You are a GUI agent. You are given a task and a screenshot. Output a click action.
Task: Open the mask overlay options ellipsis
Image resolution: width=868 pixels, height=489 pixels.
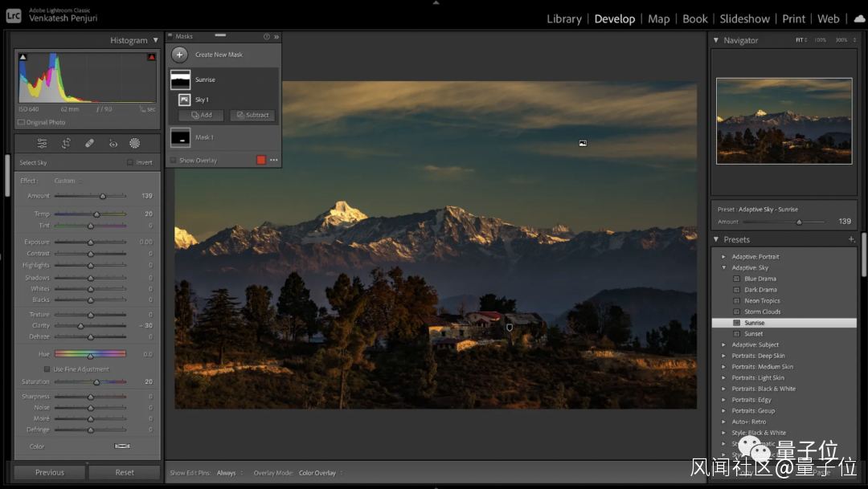point(274,160)
